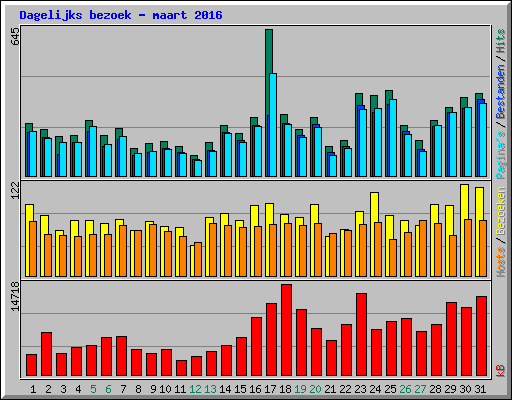Click day label 21 on the x-axis

coord(330,389)
